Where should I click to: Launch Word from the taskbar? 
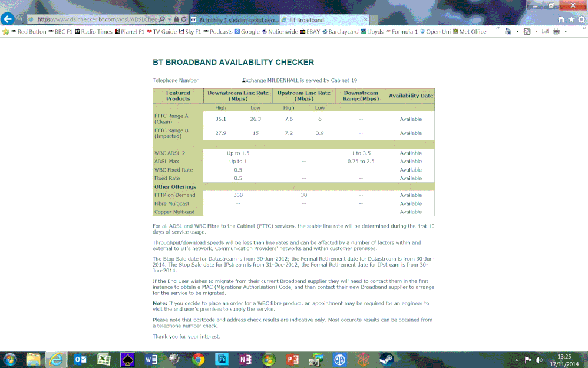(x=151, y=360)
